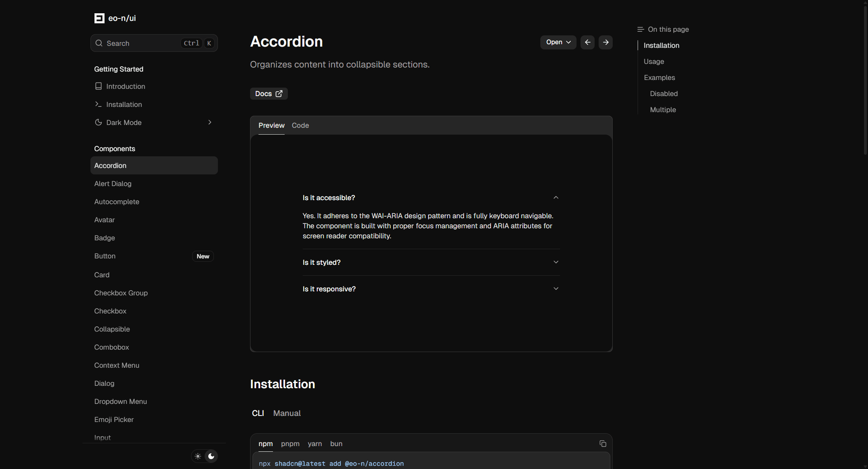
Task: Expand the 'Is it styled?' section
Action: [431, 262]
